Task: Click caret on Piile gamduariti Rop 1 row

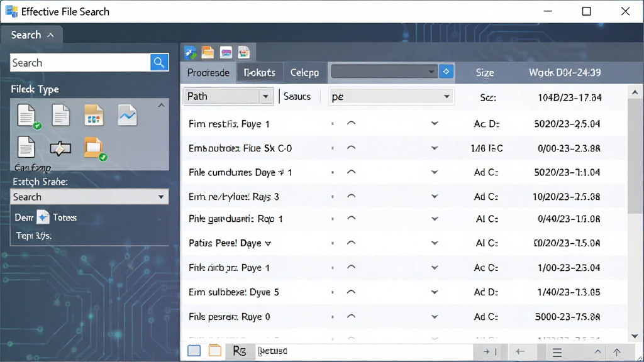Action: click(x=351, y=218)
